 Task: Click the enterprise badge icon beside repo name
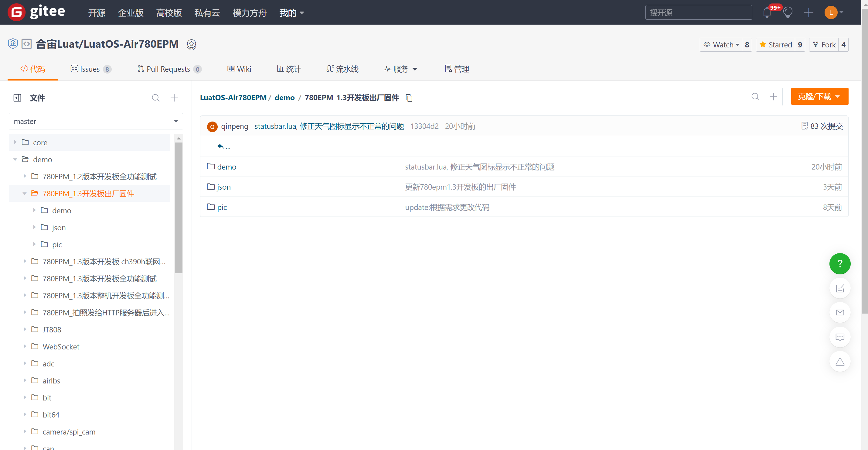pos(13,44)
